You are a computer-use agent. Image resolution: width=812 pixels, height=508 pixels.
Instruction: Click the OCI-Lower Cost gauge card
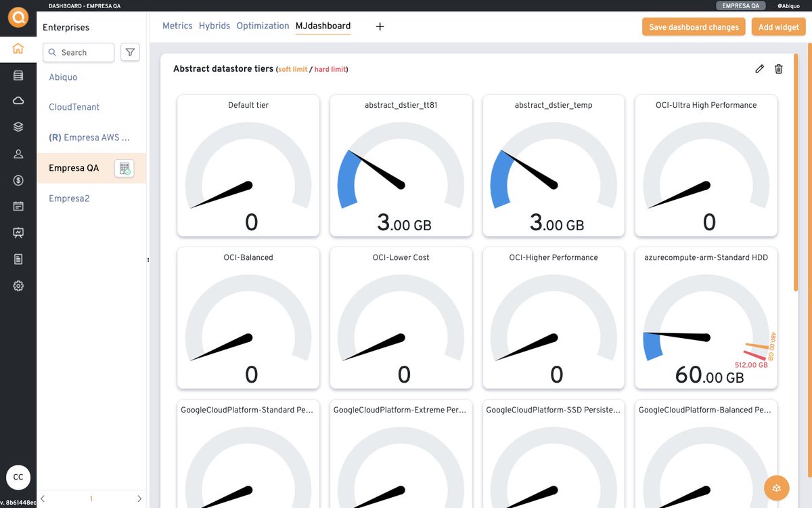pyautogui.click(x=401, y=318)
